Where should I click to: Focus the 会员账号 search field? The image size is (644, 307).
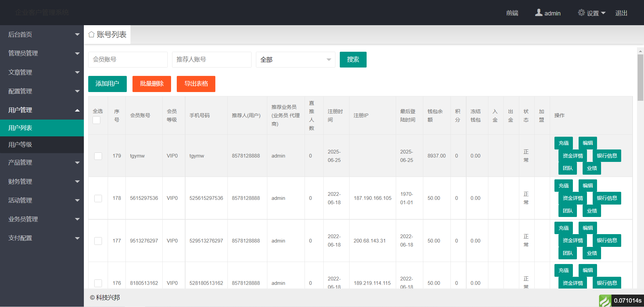(x=128, y=60)
